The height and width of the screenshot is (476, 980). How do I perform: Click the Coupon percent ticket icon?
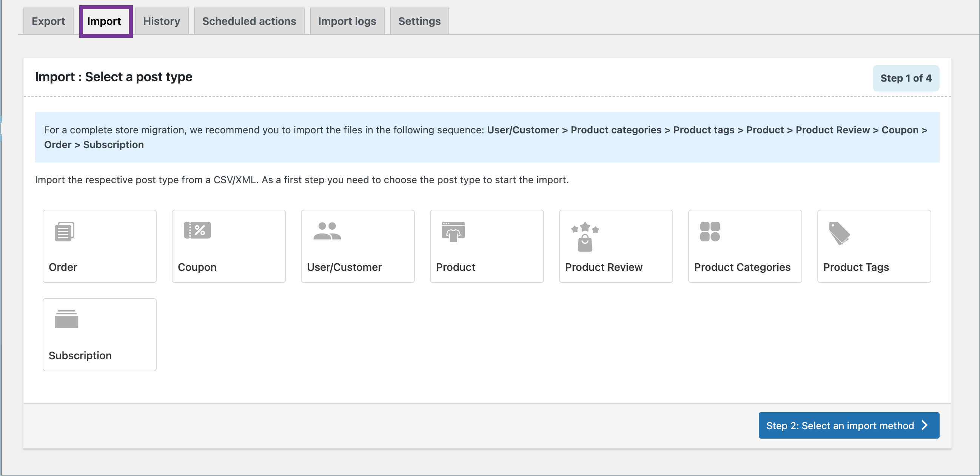click(197, 230)
